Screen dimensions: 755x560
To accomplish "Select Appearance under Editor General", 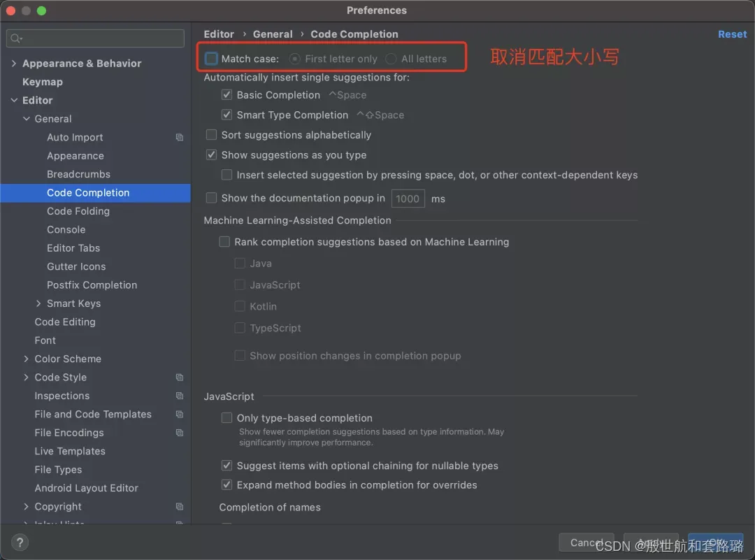I will tap(75, 155).
